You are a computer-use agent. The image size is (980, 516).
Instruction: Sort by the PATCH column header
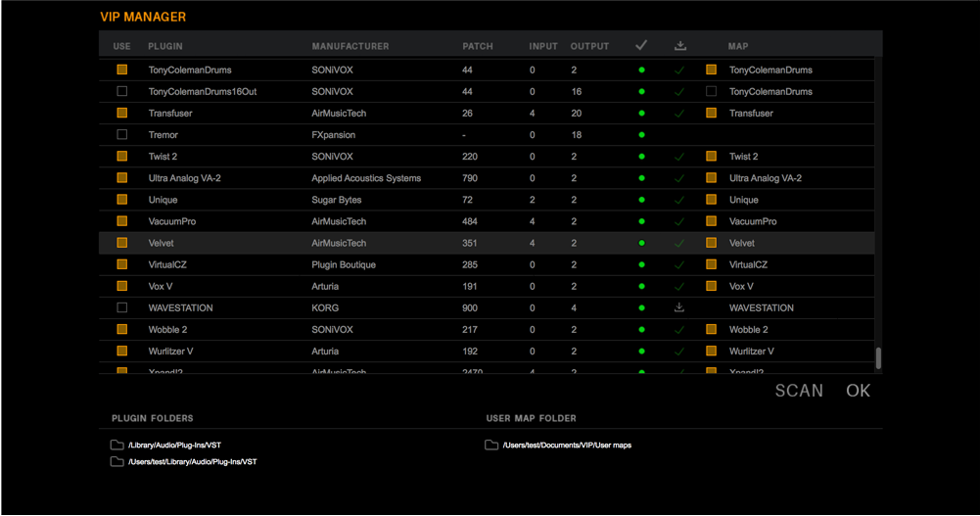[478, 46]
